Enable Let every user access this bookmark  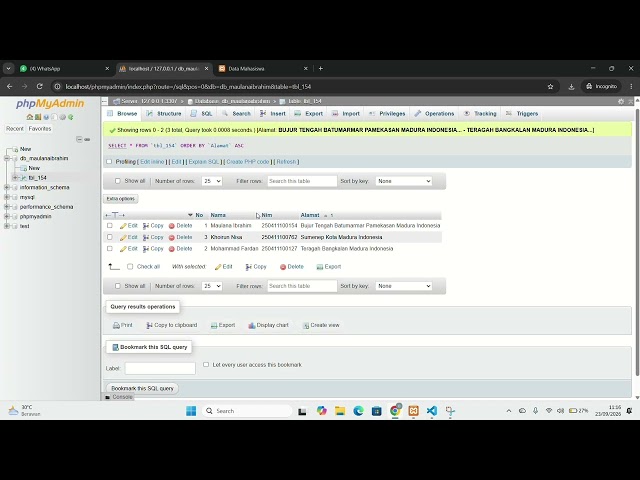tap(206, 364)
